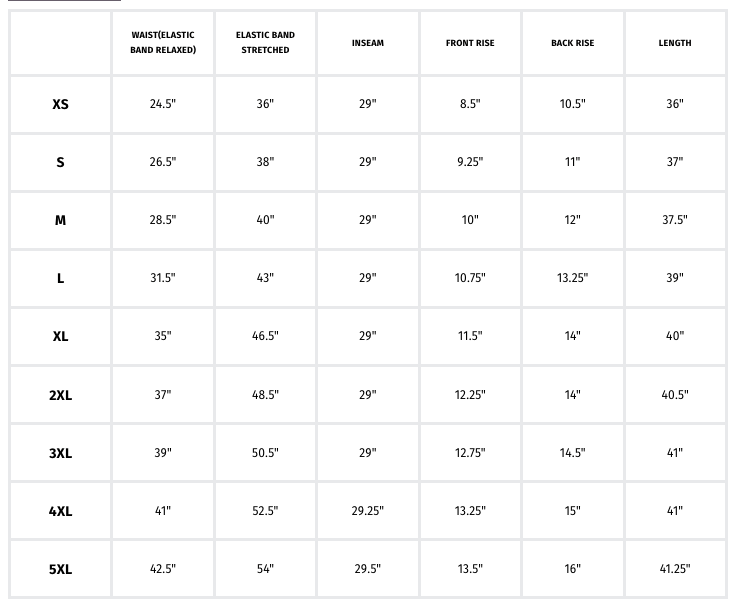
Task: Click the 40.5" length cell for 2XL
Action: coord(675,395)
